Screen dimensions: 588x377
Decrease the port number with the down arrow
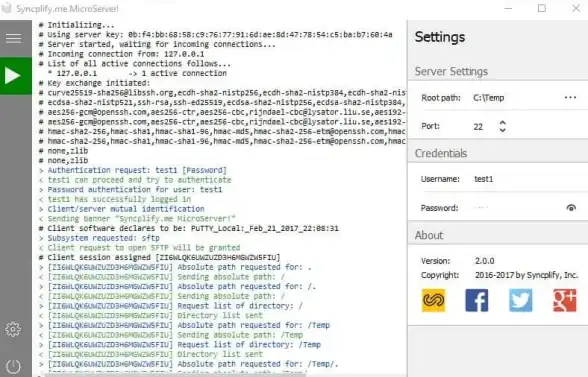click(x=502, y=130)
